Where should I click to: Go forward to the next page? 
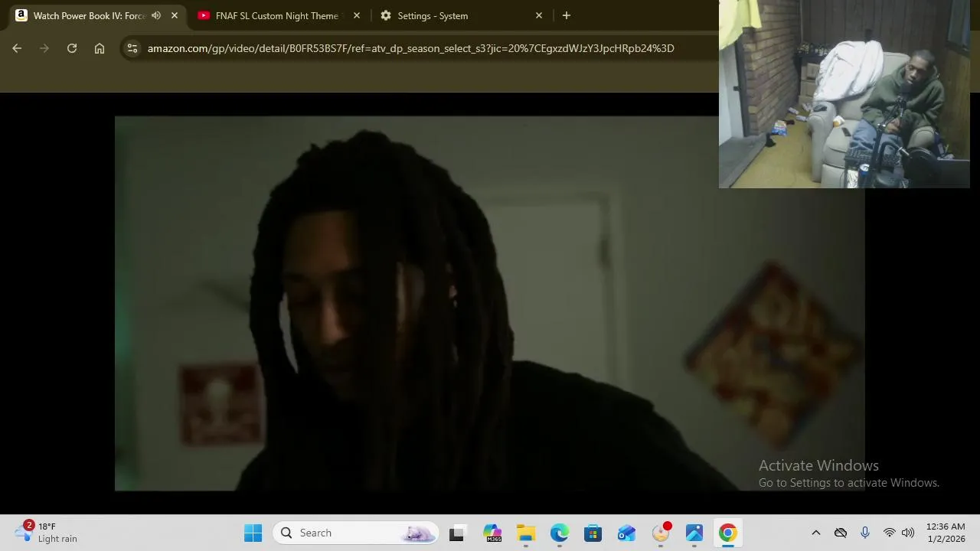pyautogui.click(x=44, y=48)
